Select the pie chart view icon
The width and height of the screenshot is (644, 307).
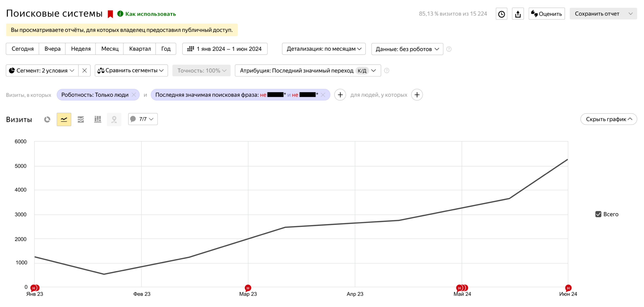(x=47, y=119)
